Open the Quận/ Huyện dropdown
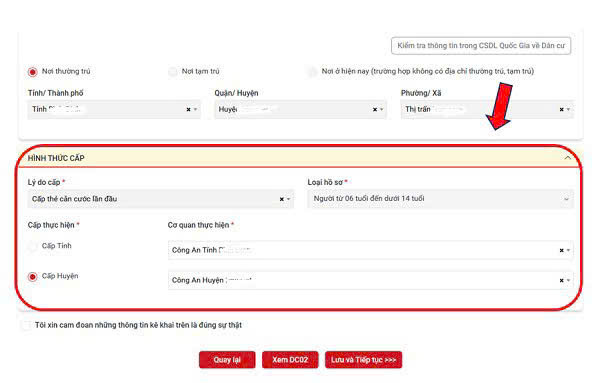 tap(300, 109)
